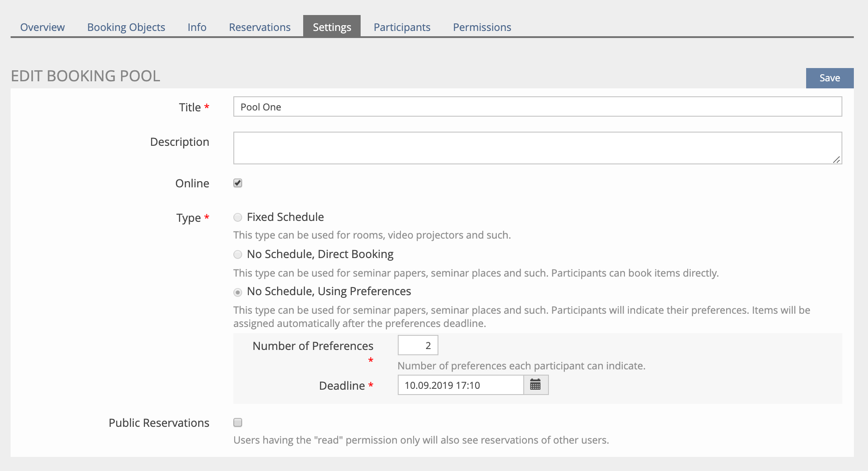Image resolution: width=868 pixels, height=471 pixels.
Task: Click the active Settings tab
Action: point(331,27)
